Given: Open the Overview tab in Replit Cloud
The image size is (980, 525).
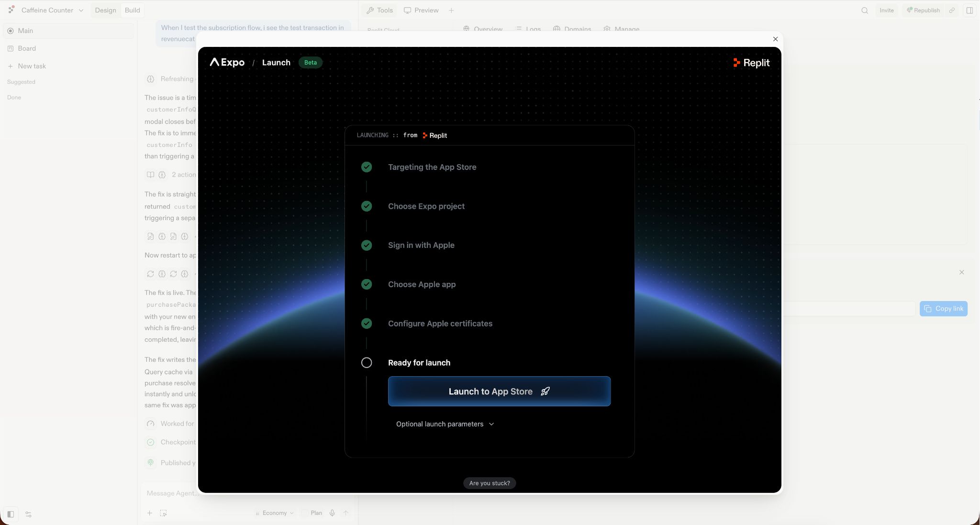Looking at the screenshot, I should [x=483, y=29].
